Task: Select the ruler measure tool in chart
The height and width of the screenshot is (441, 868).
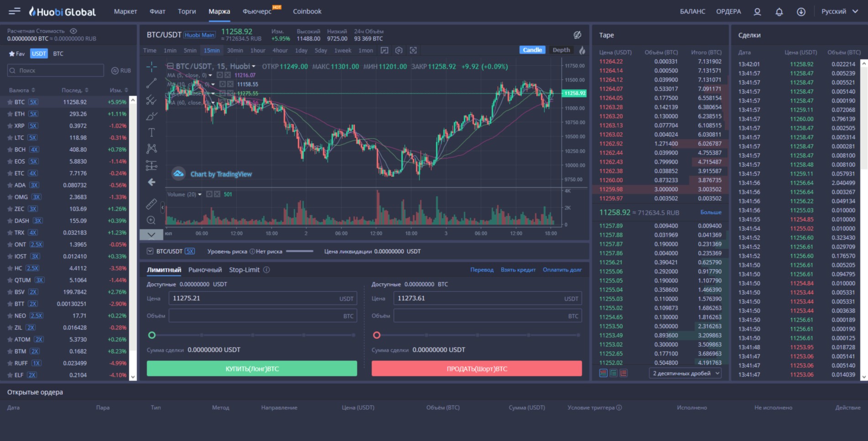Action: (151, 204)
